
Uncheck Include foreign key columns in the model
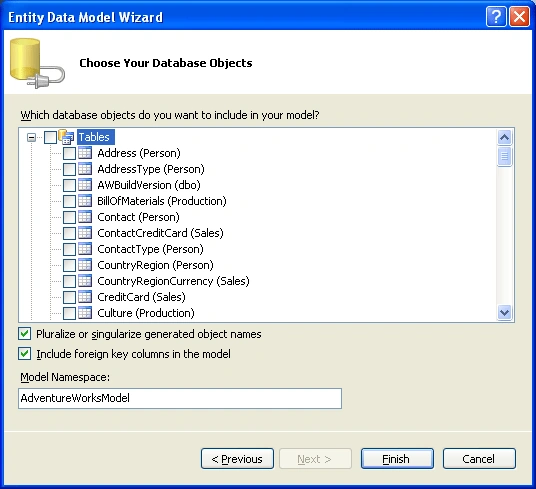click(25, 354)
